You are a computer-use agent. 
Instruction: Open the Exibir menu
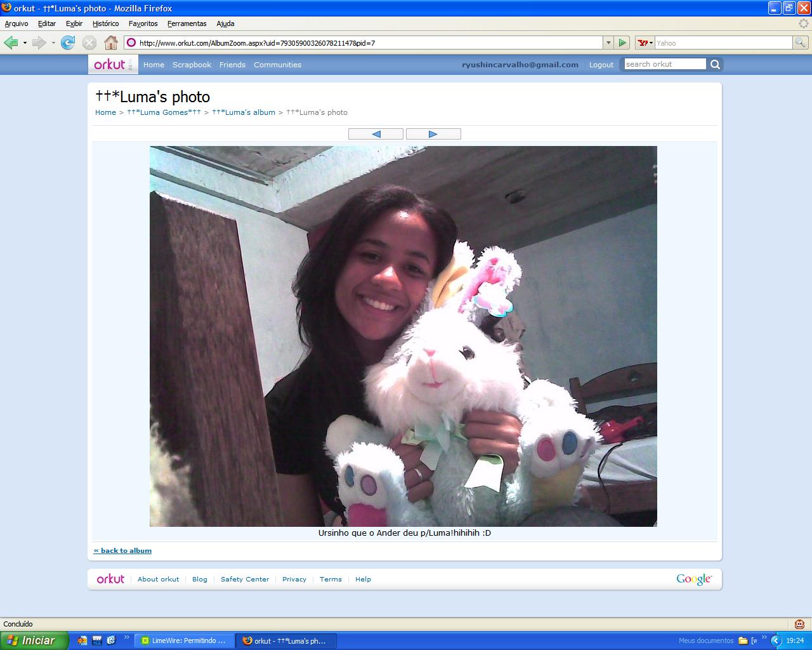click(x=74, y=23)
